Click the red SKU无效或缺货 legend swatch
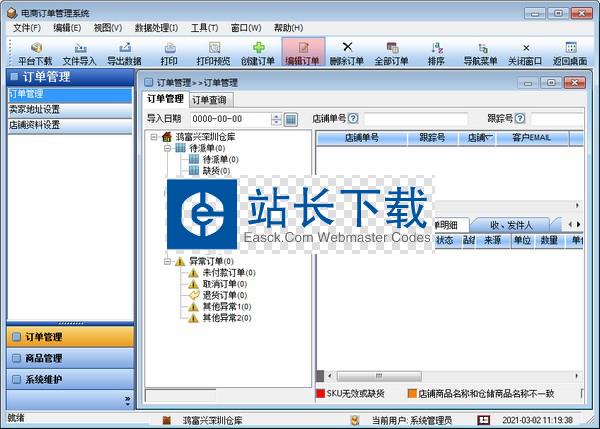The width and height of the screenshot is (600, 429). 321,393
